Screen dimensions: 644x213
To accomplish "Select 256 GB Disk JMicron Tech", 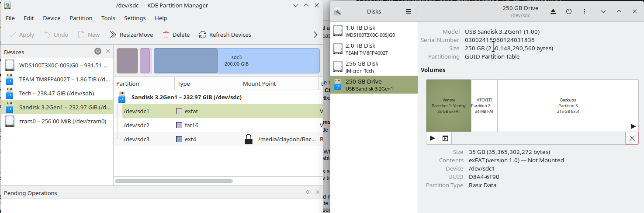I will pyautogui.click(x=374, y=67).
